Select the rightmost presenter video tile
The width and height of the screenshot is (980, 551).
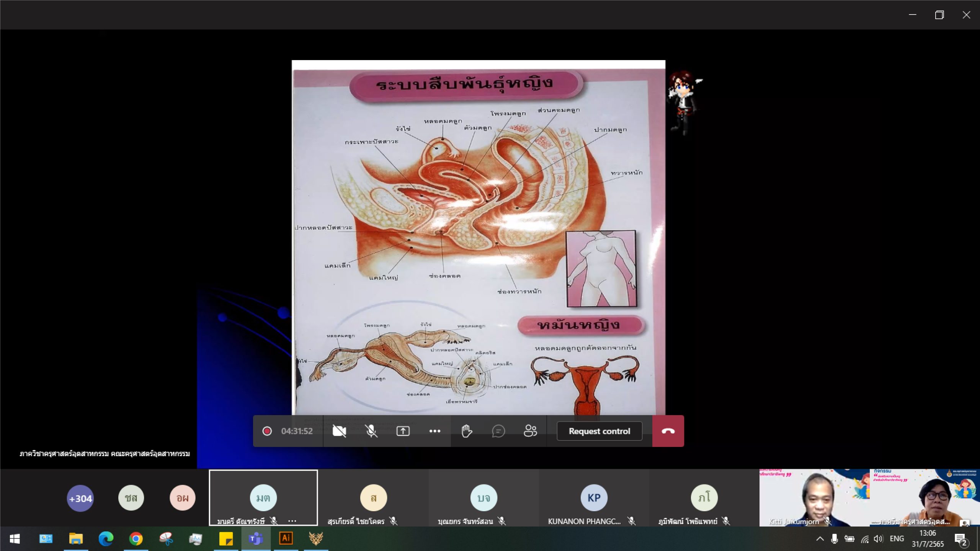[924, 498]
